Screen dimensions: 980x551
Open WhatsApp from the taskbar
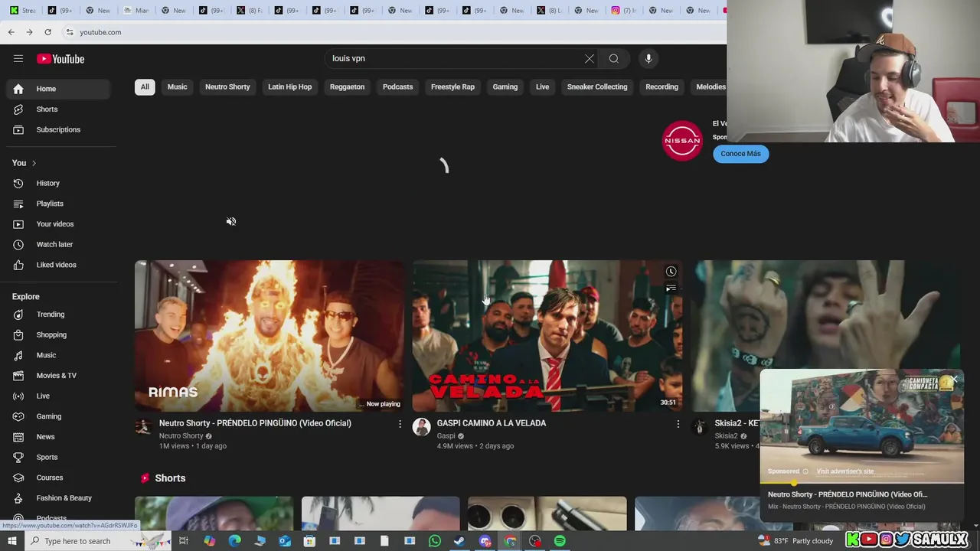[x=435, y=541]
